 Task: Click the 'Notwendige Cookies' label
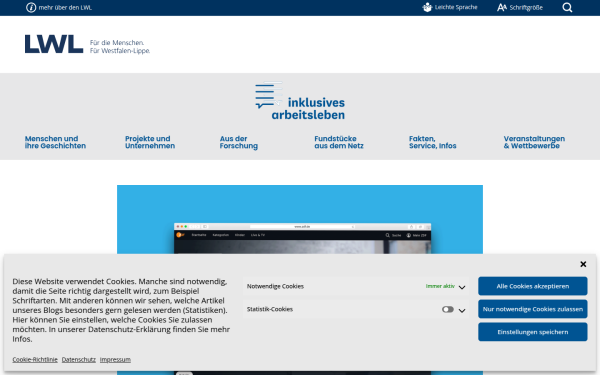(x=275, y=287)
